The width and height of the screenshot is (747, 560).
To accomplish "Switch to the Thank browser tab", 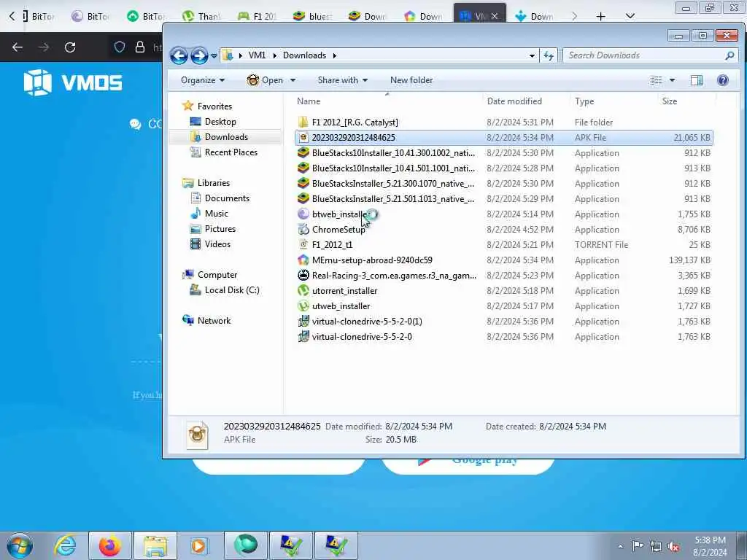I will pyautogui.click(x=203, y=16).
